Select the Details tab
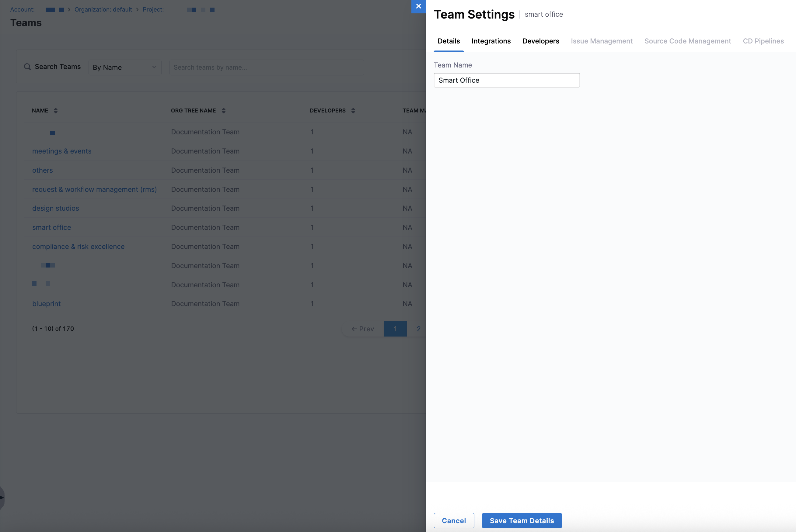This screenshot has width=796, height=532. click(x=449, y=41)
